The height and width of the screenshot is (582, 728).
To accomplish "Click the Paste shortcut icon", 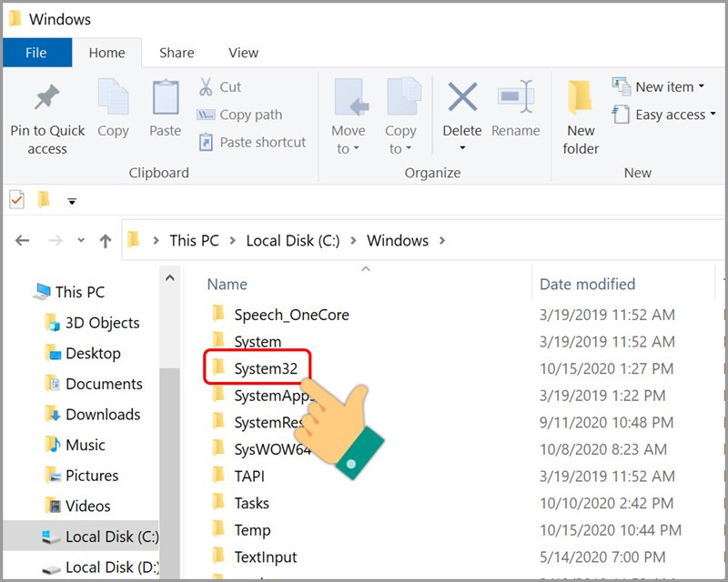I will [x=207, y=142].
